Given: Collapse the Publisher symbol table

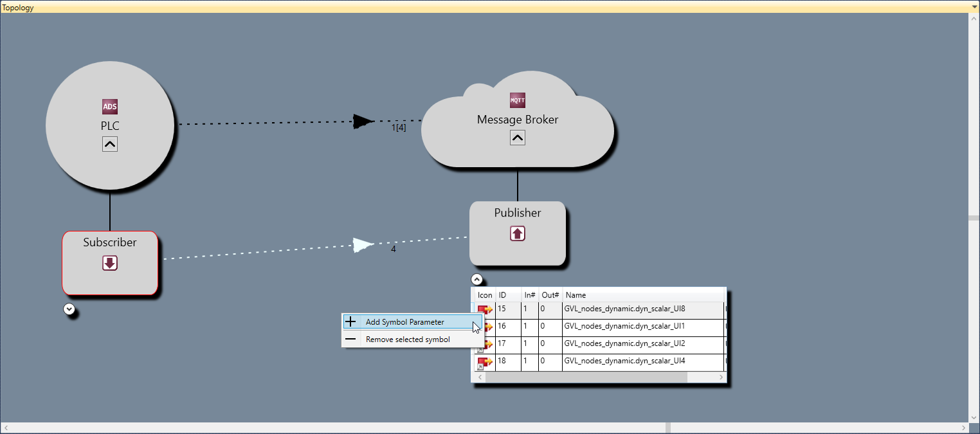Looking at the screenshot, I should click(x=476, y=280).
